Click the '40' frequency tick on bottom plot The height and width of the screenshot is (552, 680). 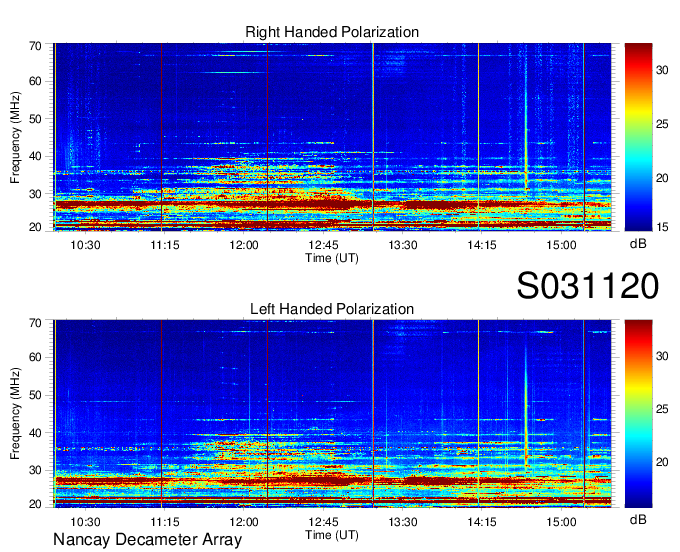[x=35, y=433]
